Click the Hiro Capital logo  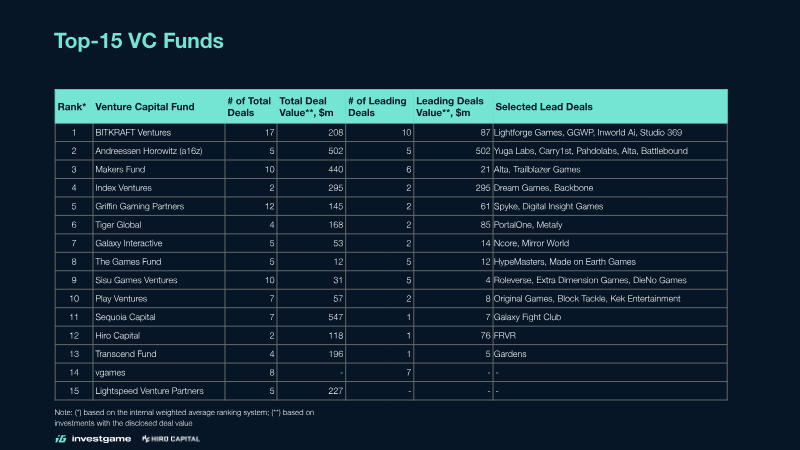point(171,439)
